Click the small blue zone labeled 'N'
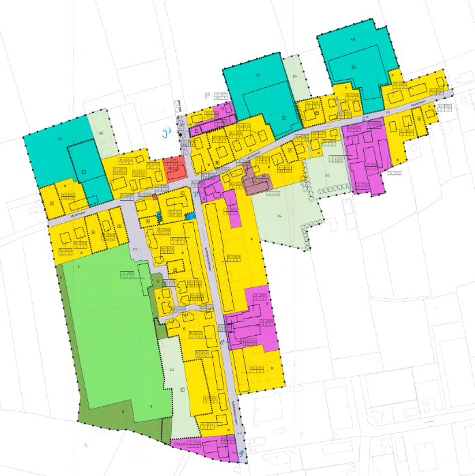The width and height of the screenshot is (475, 476). click(x=191, y=217)
